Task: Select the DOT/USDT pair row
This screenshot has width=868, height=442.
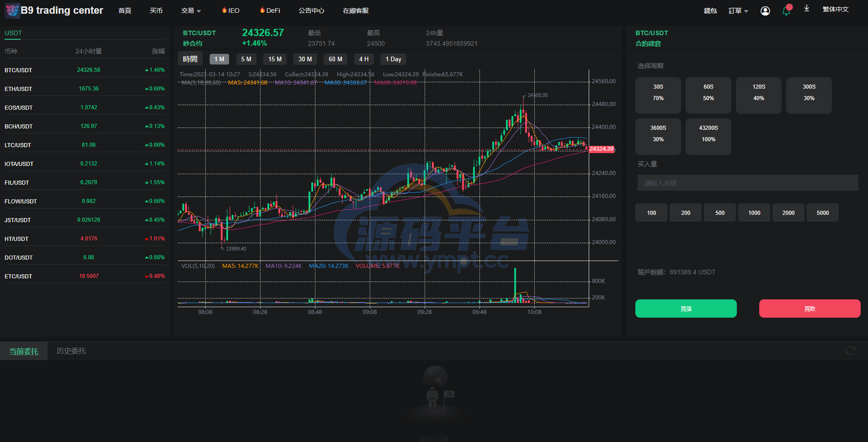Action: [x=85, y=257]
